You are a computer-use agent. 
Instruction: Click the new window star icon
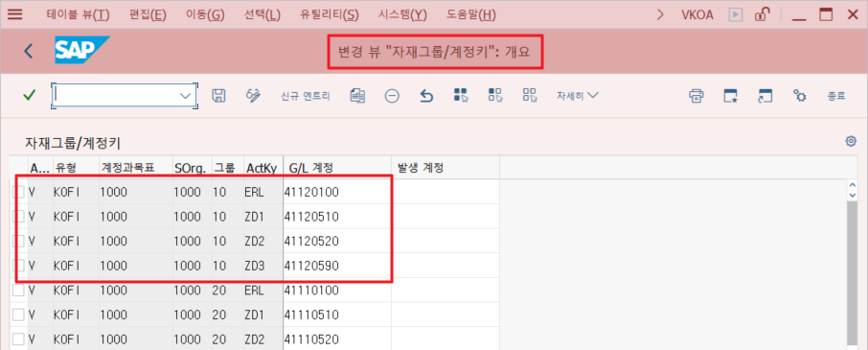731,96
